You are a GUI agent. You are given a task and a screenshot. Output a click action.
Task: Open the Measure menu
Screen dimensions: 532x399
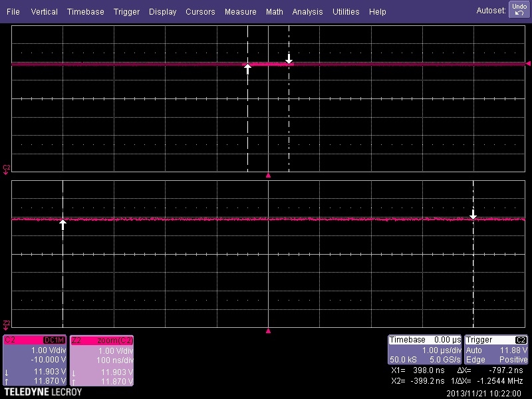(x=241, y=11)
